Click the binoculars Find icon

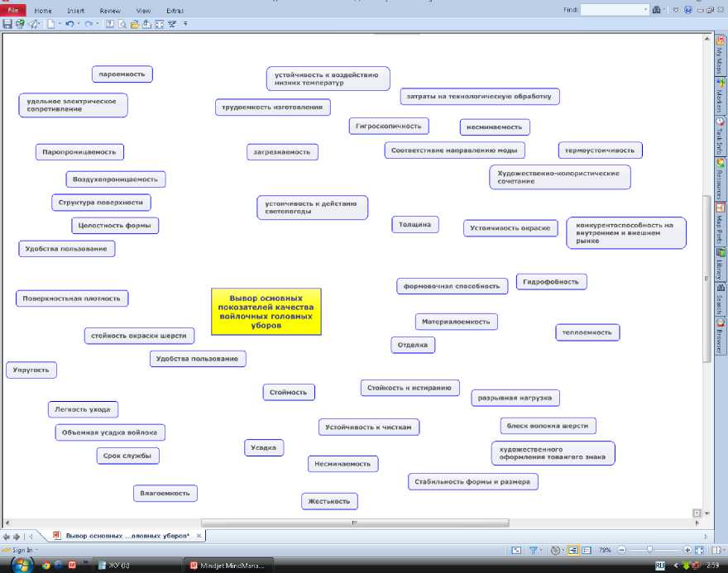[657, 10]
